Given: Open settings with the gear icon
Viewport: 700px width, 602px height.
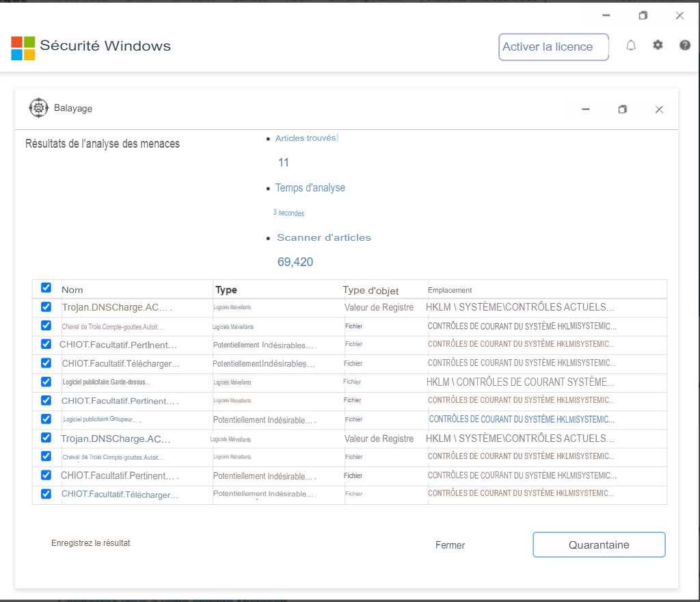Looking at the screenshot, I should (x=658, y=46).
